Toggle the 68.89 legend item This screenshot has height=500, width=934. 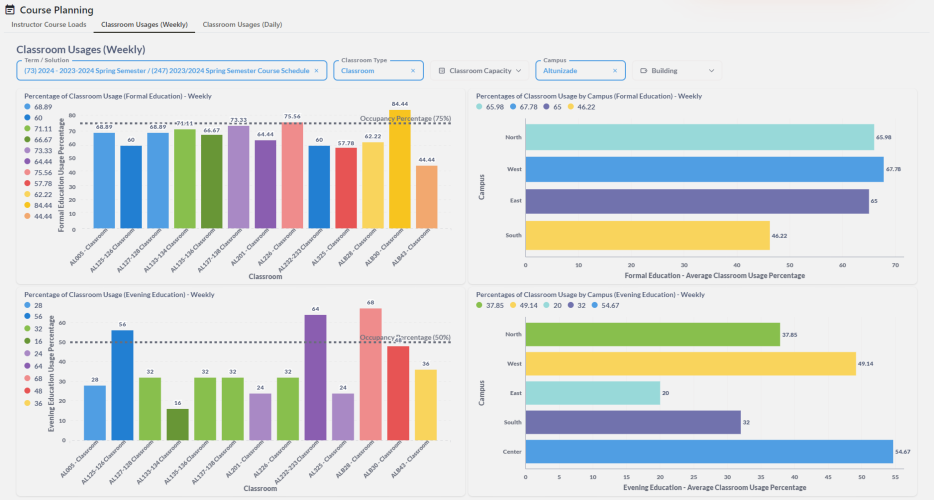coord(38,107)
